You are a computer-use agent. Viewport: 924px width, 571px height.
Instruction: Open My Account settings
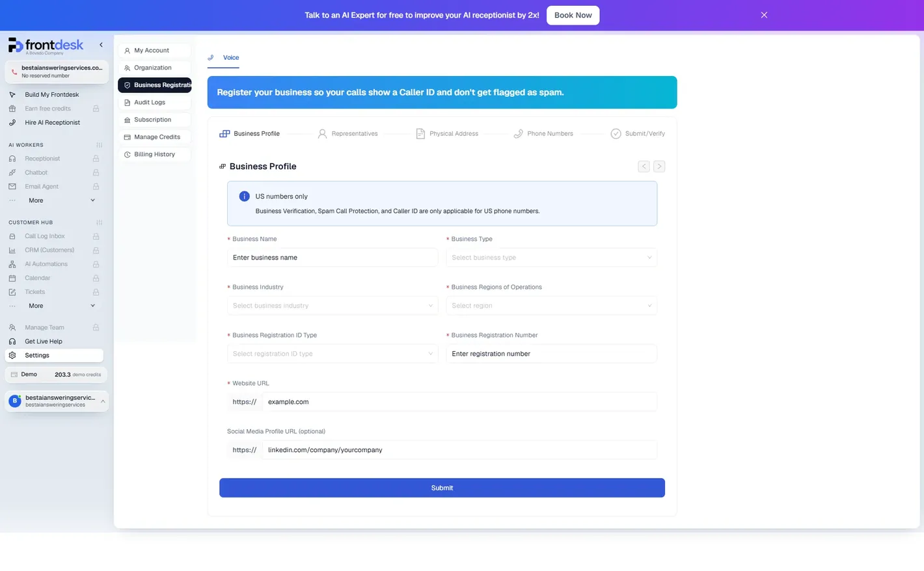pyautogui.click(x=154, y=51)
